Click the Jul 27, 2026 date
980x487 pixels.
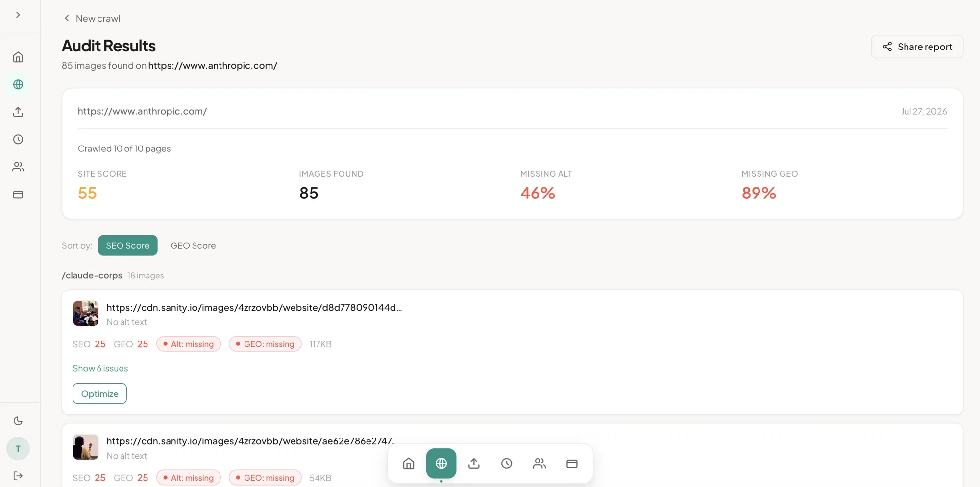[x=924, y=111]
